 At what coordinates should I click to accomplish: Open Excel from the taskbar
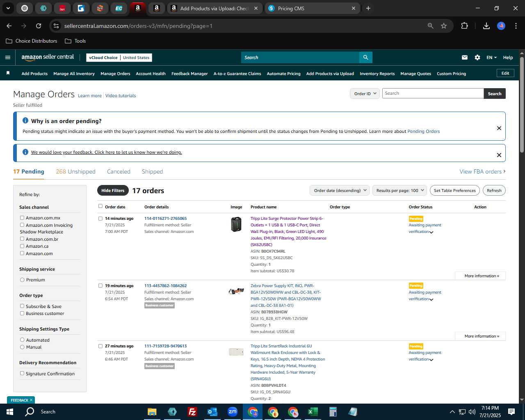[313, 412]
